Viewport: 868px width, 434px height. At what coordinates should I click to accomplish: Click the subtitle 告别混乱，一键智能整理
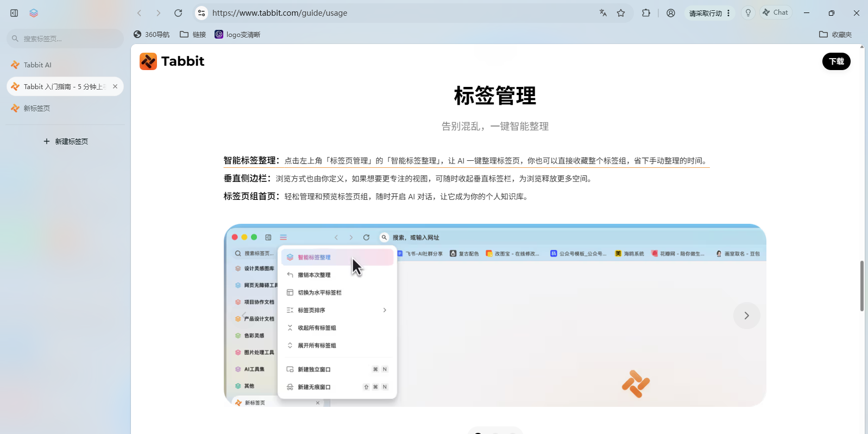click(495, 126)
